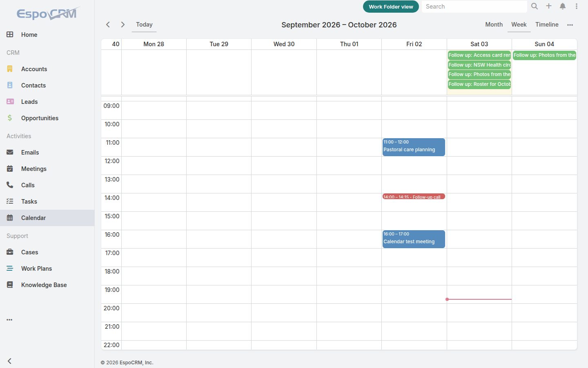This screenshot has height=368, width=588.
Task: Open Opportunities in sidebar
Action: [47, 118]
